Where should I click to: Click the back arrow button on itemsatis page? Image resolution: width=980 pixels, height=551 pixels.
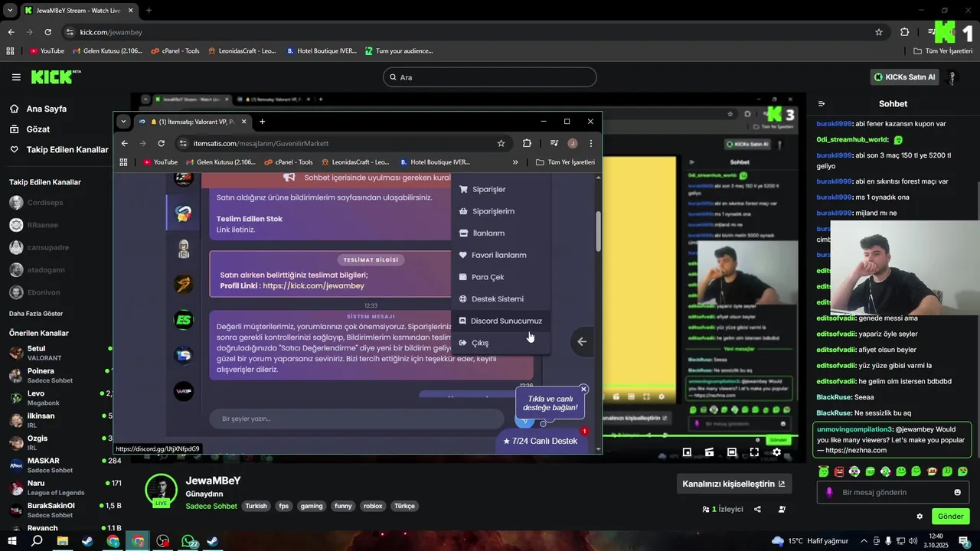coord(582,342)
